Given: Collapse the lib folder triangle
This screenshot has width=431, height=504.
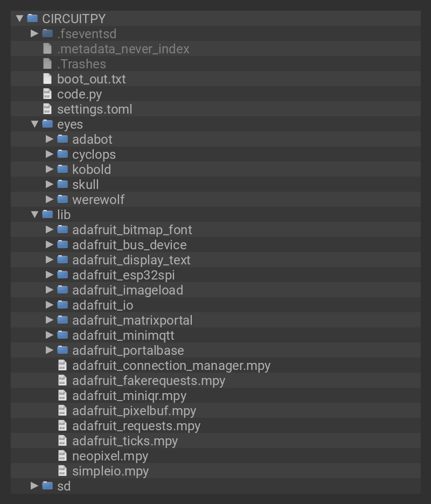Looking at the screenshot, I should point(34,215).
